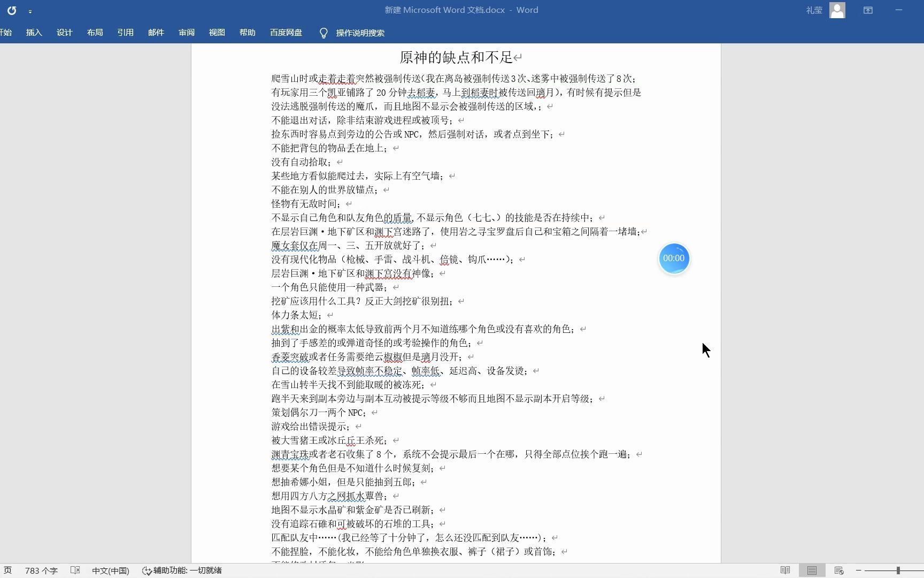Open the 插入 ribbon tab
This screenshot has width=924, height=578.
pos(34,33)
